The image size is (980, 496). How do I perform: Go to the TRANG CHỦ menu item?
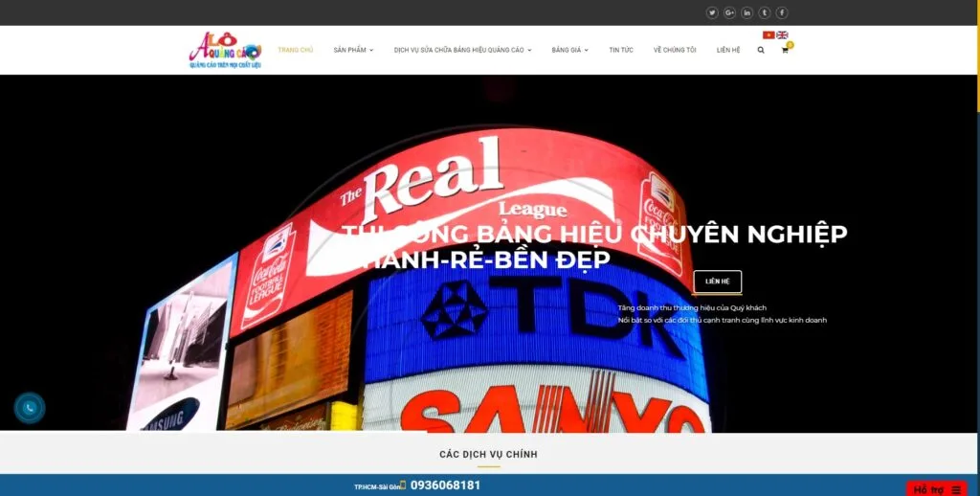296,50
